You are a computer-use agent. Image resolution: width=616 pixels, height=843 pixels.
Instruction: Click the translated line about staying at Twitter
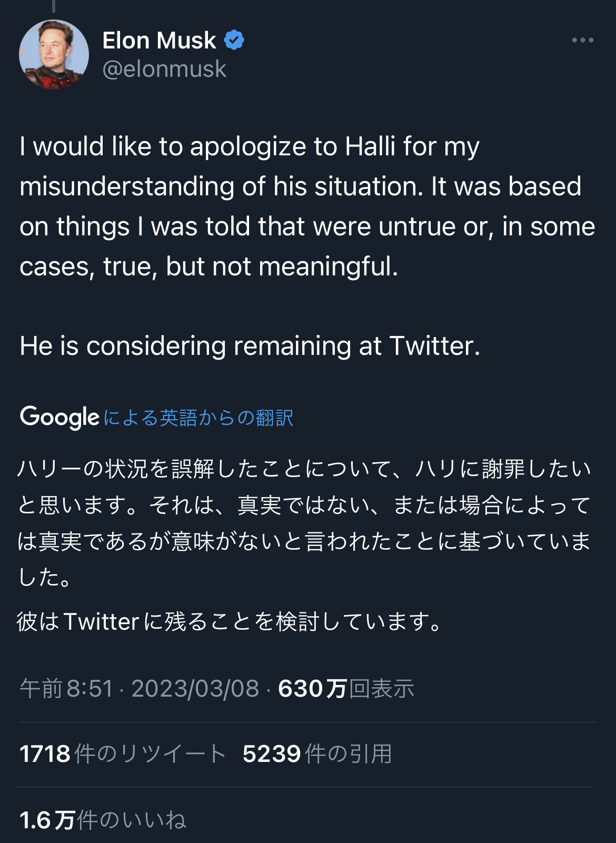(x=230, y=622)
